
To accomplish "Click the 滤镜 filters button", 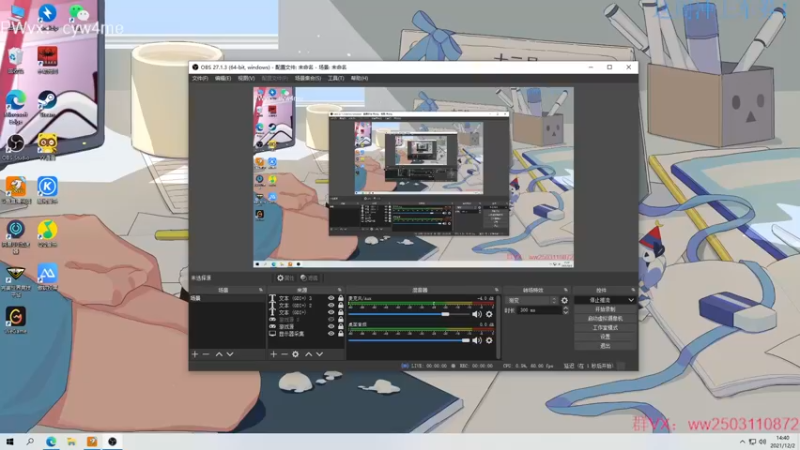I will click(x=309, y=278).
